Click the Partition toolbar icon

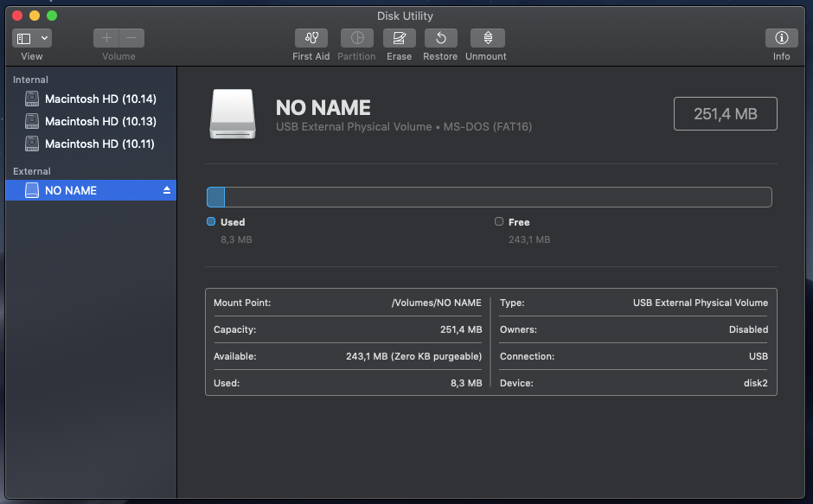(x=356, y=38)
